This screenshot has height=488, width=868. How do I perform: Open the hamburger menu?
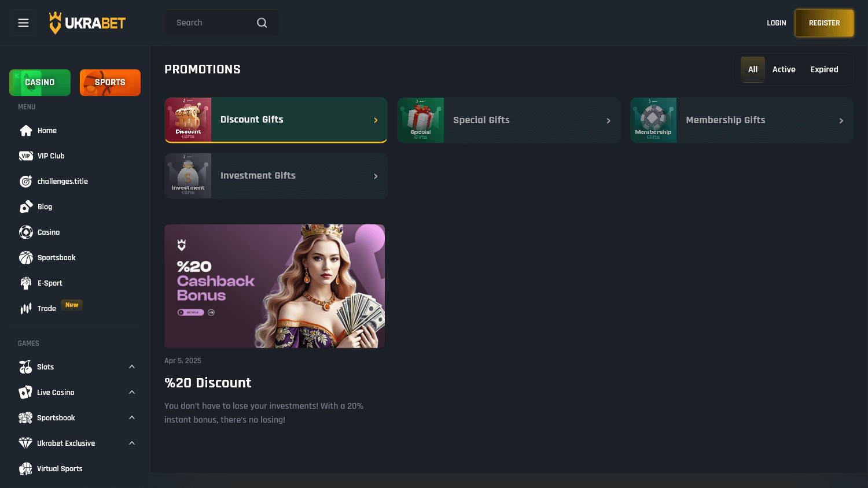[23, 23]
